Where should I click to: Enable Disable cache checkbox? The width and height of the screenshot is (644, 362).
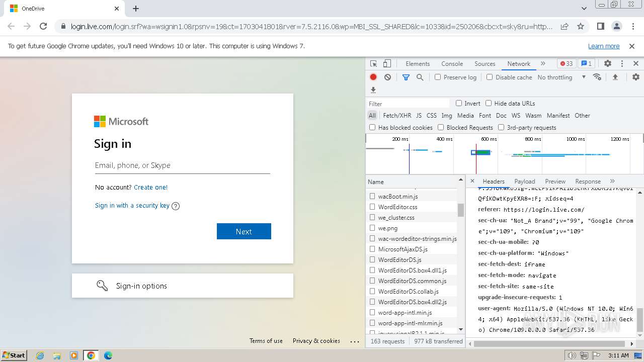(x=490, y=77)
